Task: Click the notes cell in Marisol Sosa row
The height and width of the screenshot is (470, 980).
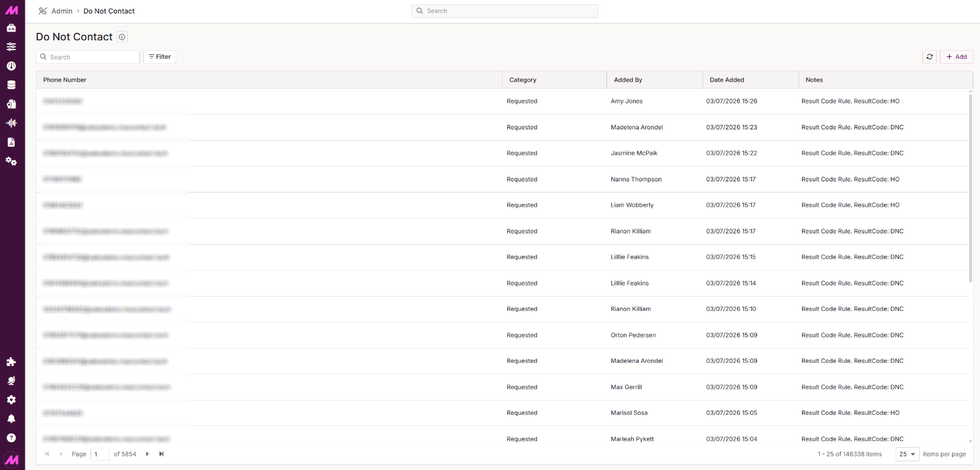Action: (x=851, y=413)
